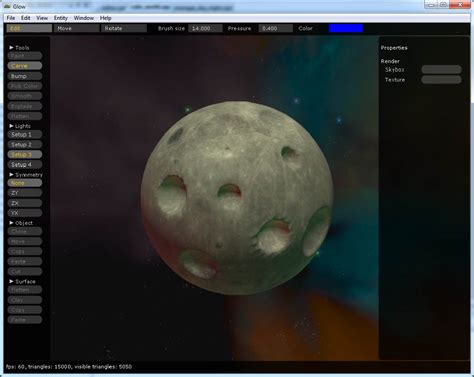Click the Render label in Properties
Image resolution: width=474 pixels, height=377 pixels.
tap(390, 61)
